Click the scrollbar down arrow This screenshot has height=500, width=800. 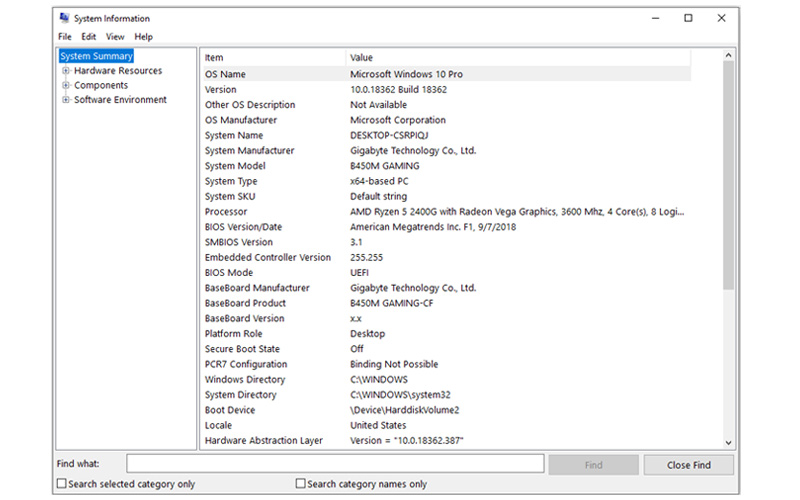(x=729, y=442)
